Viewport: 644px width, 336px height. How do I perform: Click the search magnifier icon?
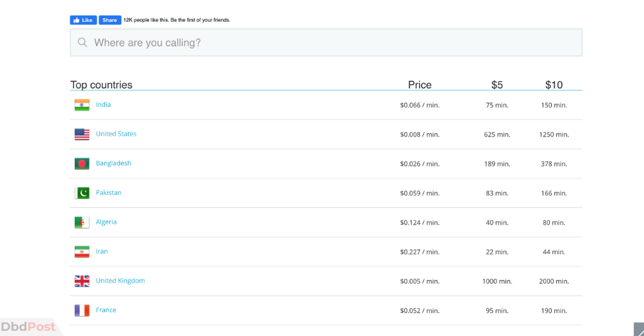click(x=82, y=42)
